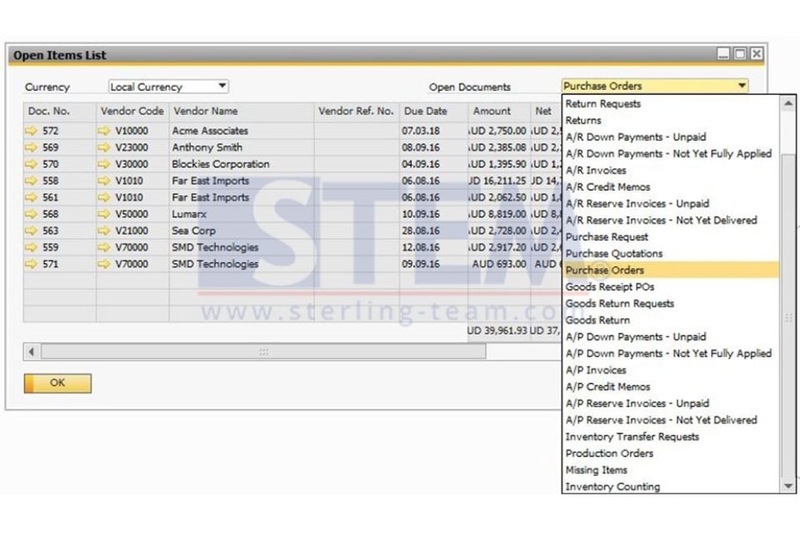Open link arrow for document 571

(32, 264)
